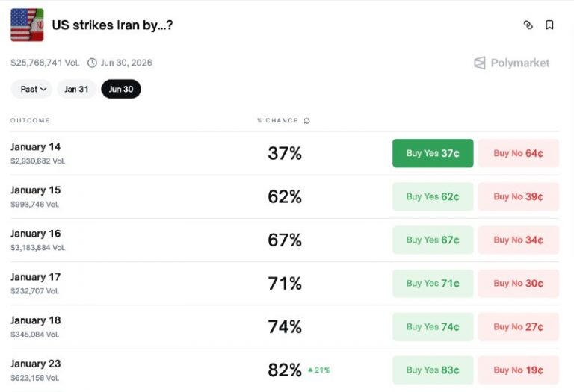This screenshot has height=392, width=574.
Task: Click the green 21% change indicator
Action: pos(319,370)
